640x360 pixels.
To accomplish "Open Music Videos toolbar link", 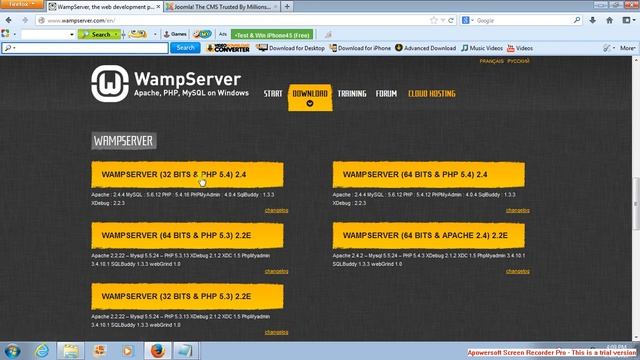I will [482, 48].
